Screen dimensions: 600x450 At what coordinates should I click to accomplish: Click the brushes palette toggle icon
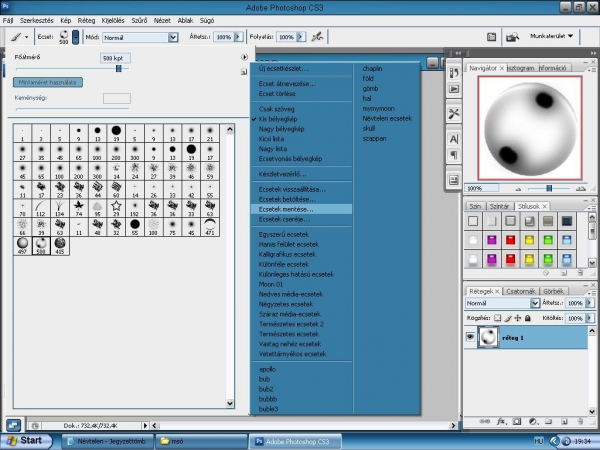pos(491,37)
